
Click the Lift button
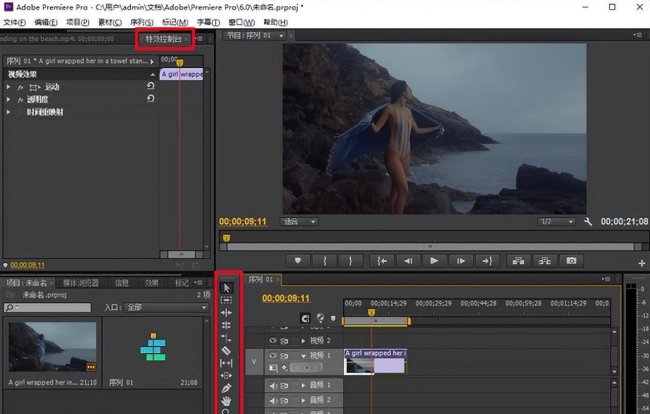tap(519, 261)
